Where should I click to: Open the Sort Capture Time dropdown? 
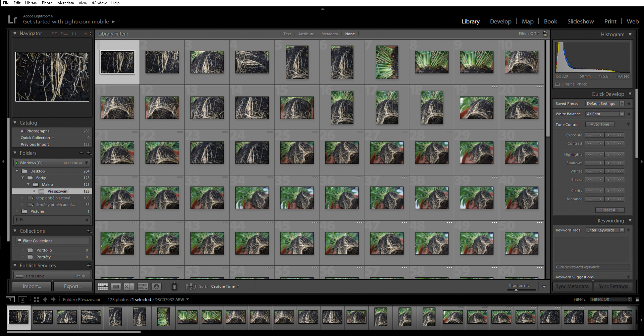(225, 286)
